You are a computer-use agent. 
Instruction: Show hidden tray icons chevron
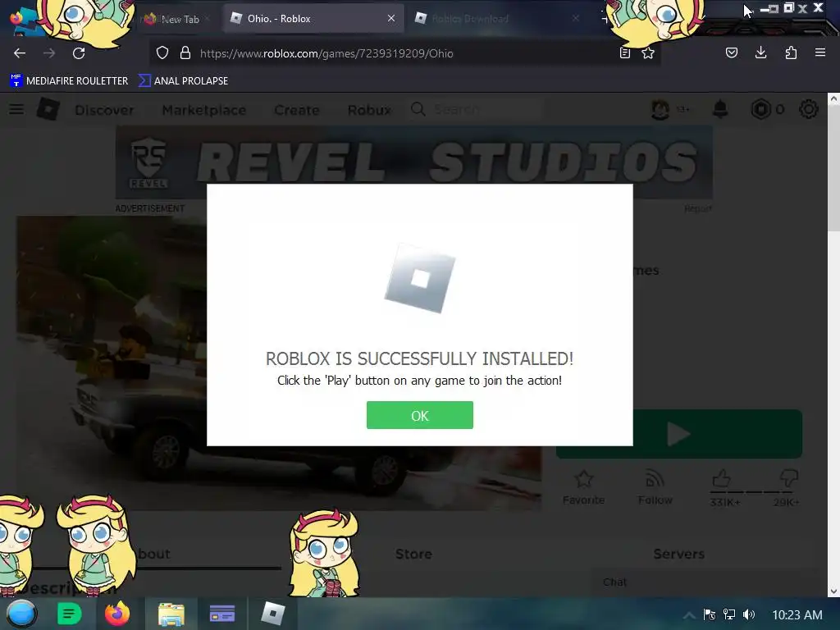689,615
